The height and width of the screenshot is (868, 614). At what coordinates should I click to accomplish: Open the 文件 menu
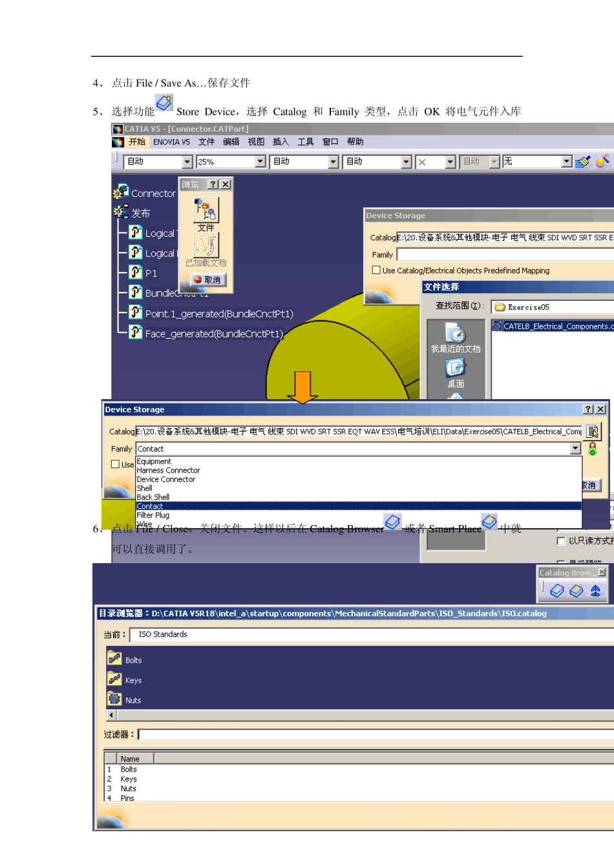pyautogui.click(x=206, y=142)
